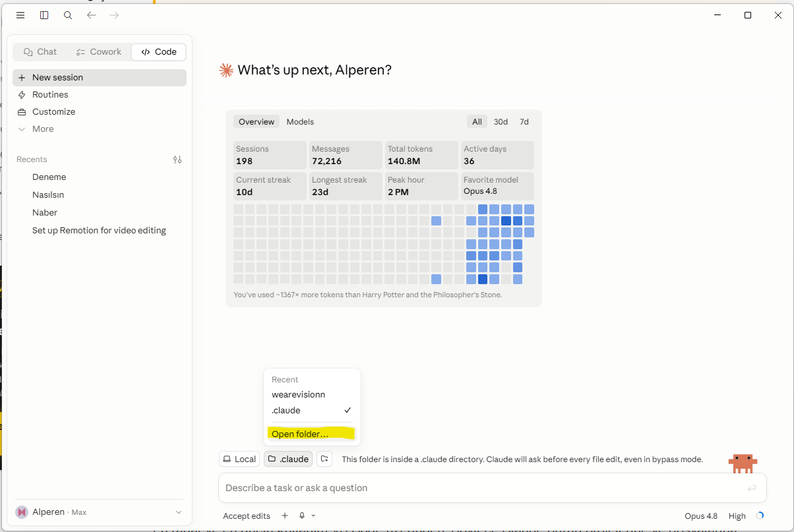Switch the time range to 30d
This screenshot has height=532, width=794.
pos(501,122)
